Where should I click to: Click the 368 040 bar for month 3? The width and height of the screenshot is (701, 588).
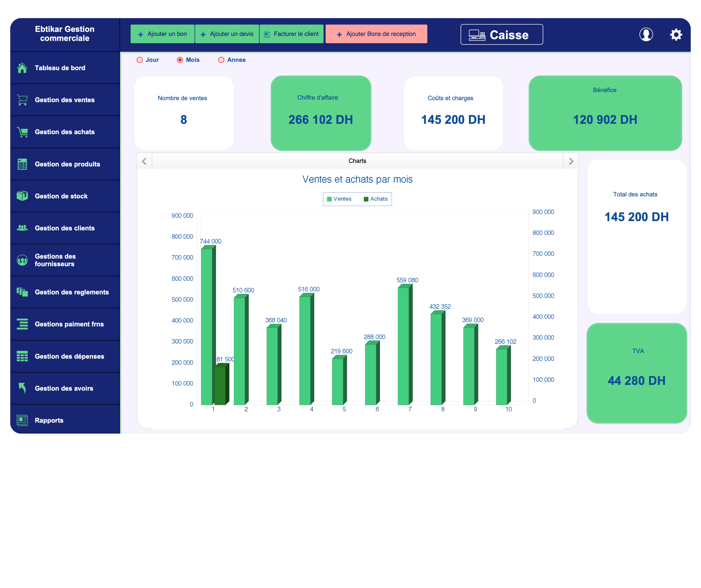(274, 365)
